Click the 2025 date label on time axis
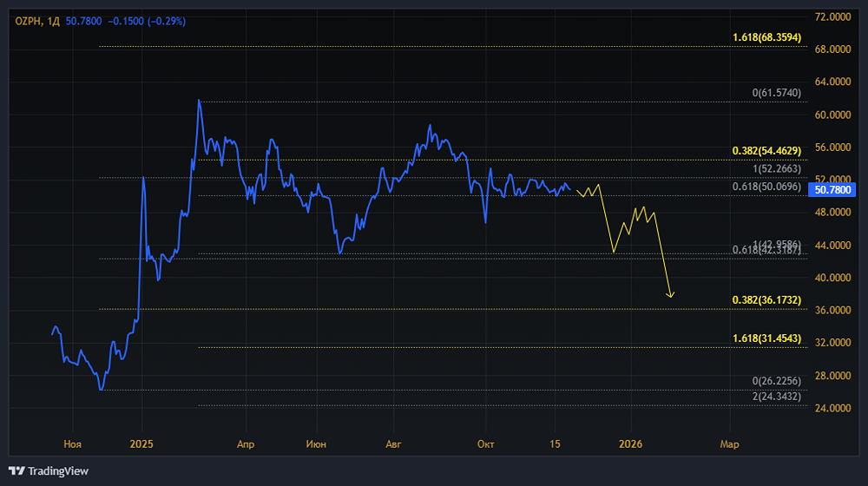The image size is (868, 486). pyautogui.click(x=141, y=444)
